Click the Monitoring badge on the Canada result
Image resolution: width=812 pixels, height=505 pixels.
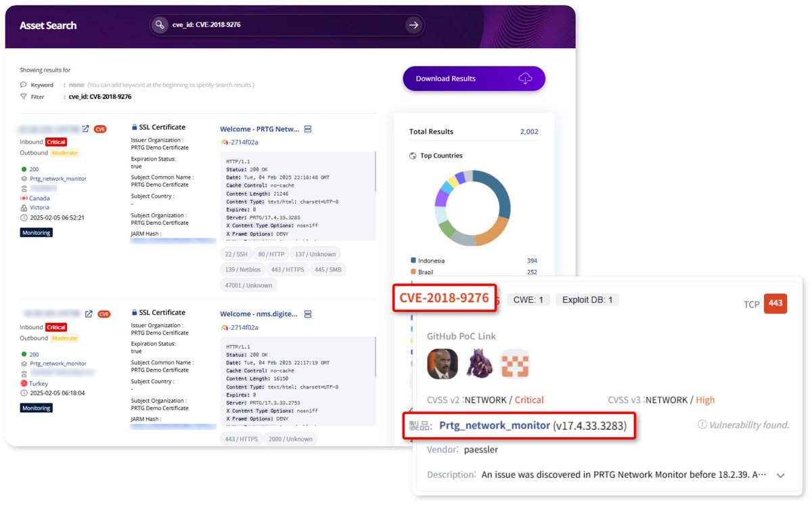pos(36,233)
